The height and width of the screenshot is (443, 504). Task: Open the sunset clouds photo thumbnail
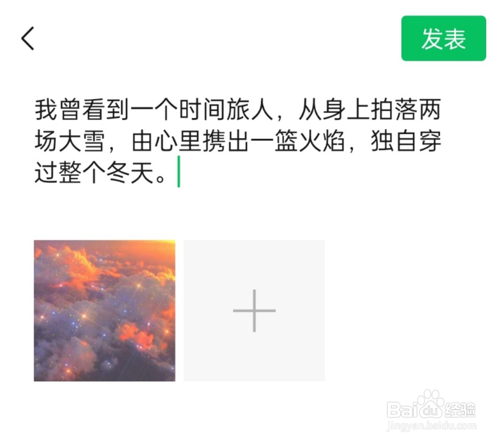(105, 311)
